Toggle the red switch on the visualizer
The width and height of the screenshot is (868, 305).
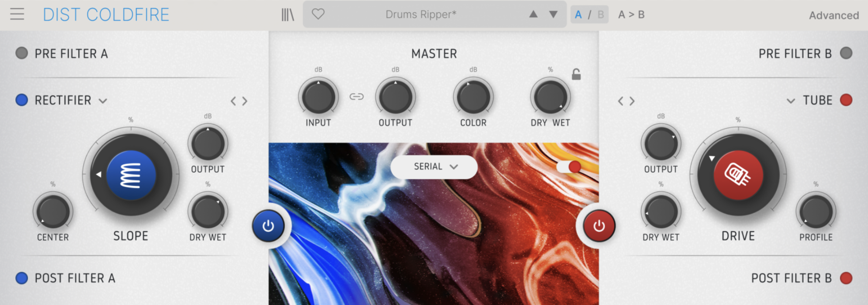569,167
